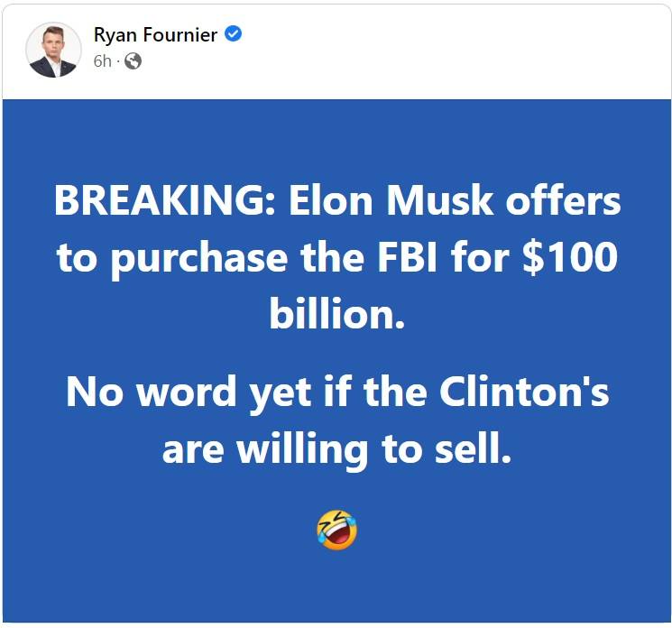
Task: Select the words Elon Musk
Action: pos(391,200)
